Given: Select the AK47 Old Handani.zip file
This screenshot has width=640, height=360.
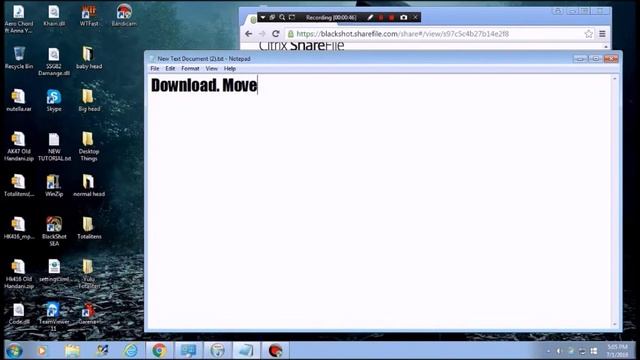Looking at the screenshot, I should [19, 147].
